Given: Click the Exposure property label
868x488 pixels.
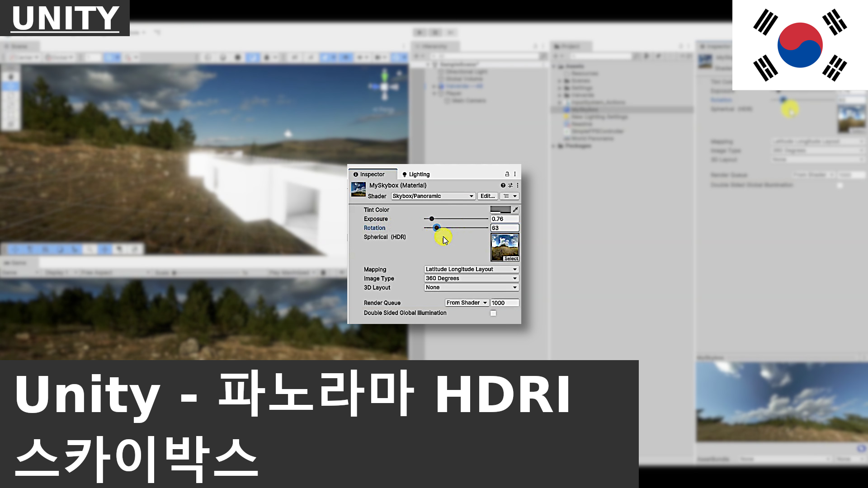Looking at the screenshot, I should pyautogui.click(x=376, y=219).
